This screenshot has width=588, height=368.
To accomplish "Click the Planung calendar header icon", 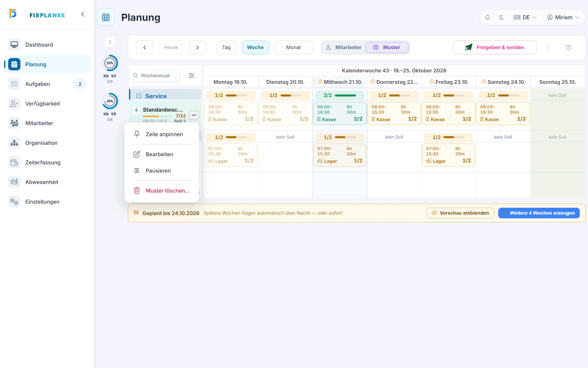I will click(106, 17).
